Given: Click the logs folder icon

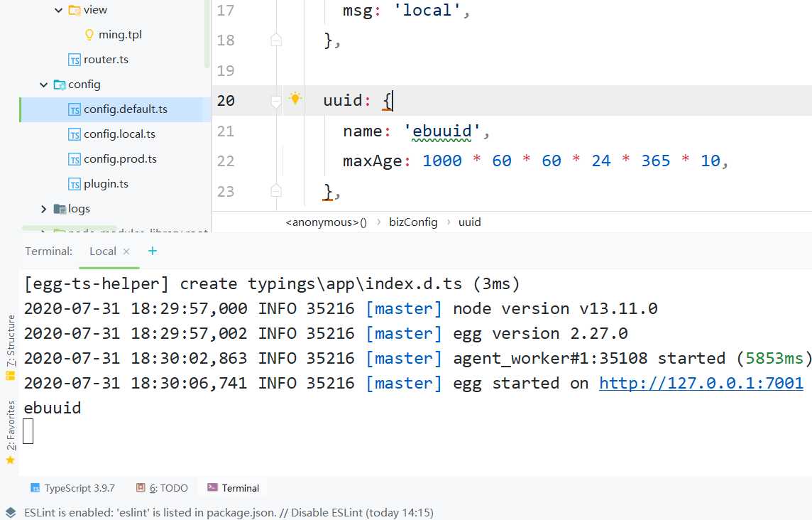Looking at the screenshot, I should [x=60, y=209].
